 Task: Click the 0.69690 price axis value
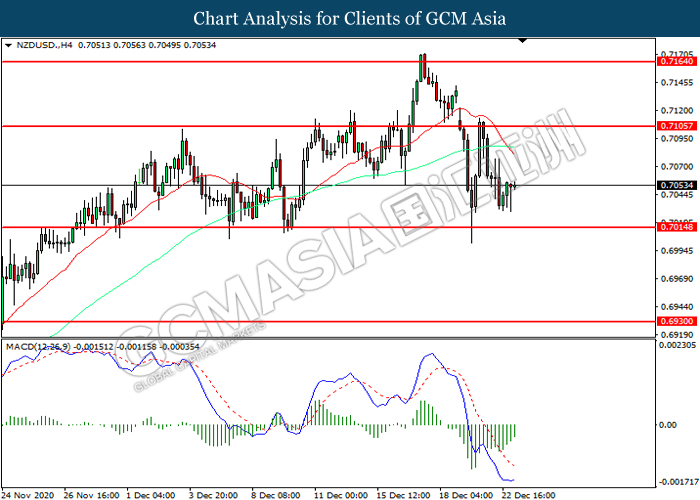[x=677, y=279]
